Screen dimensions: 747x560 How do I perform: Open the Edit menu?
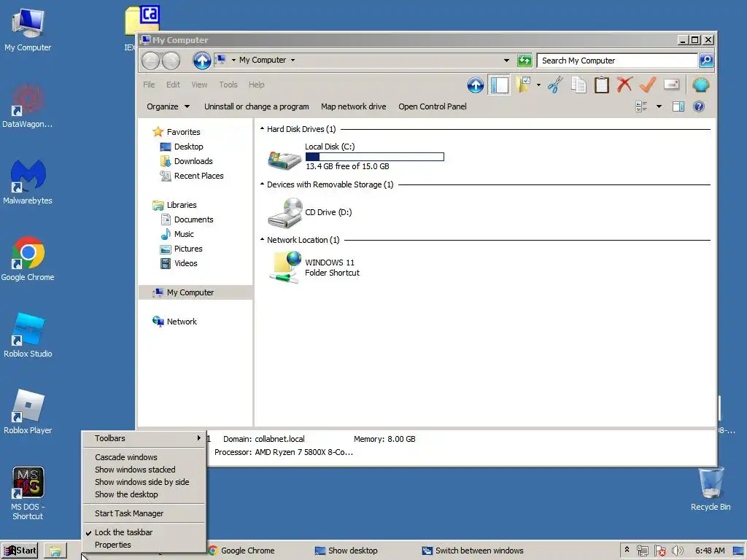click(173, 85)
